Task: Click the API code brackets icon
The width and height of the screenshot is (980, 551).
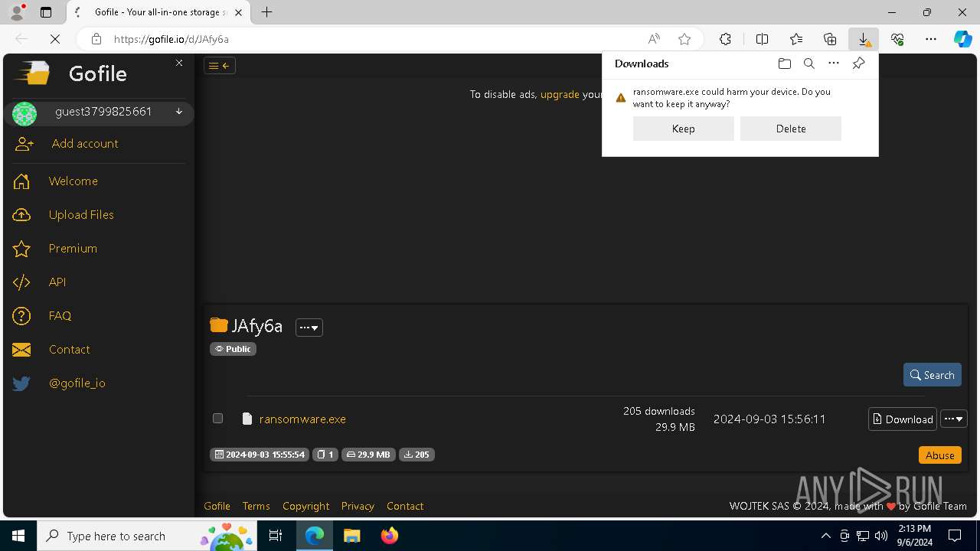Action: pyautogui.click(x=21, y=282)
